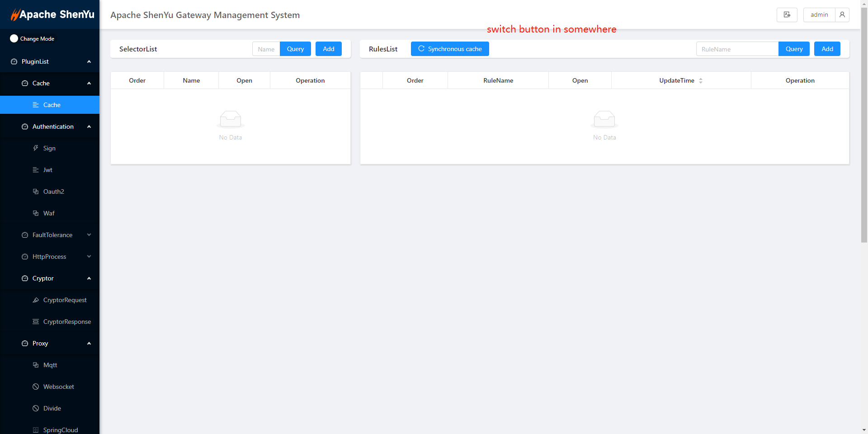Open the Jwt plugin page
The width and height of the screenshot is (868, 434).
(x=50, y=170)
